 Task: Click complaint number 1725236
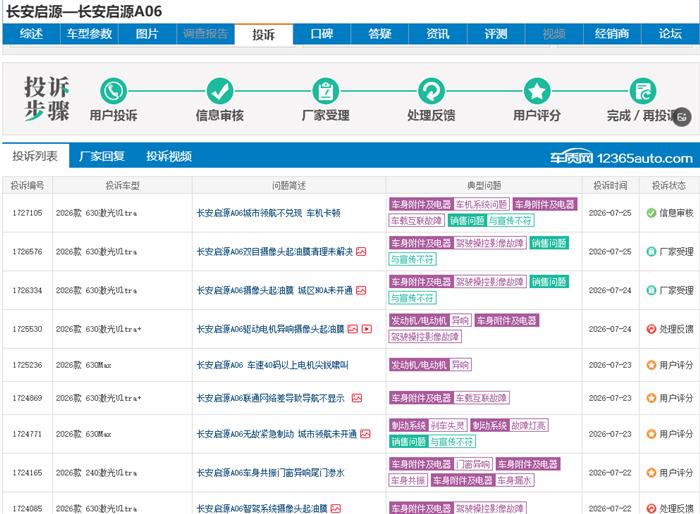point(27,365)
